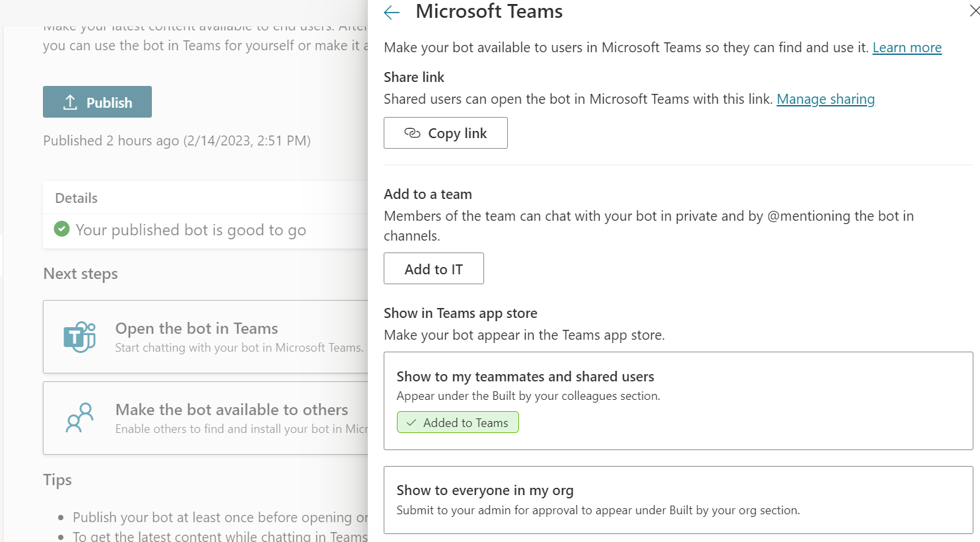Screen dimensions: 980x542
Task: Click the Publish button
Action: (97, 102)
